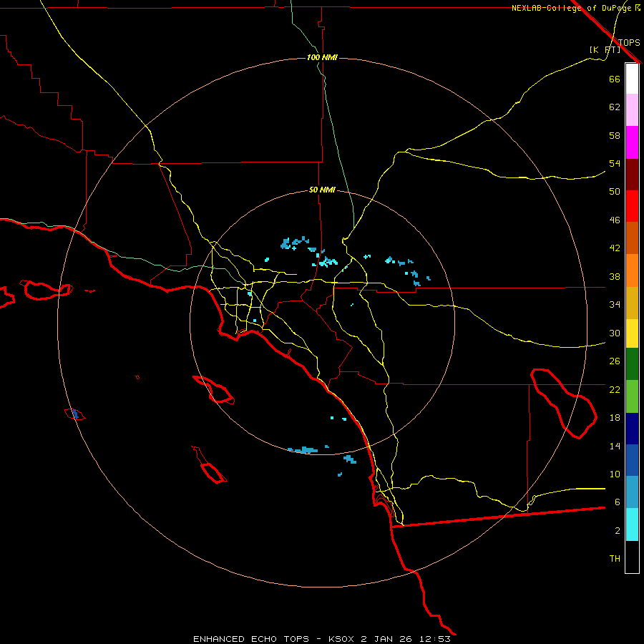Screen dimensions: 644x644
Task: Click the bright yellow legend swatch
Action: pos(632,333)
